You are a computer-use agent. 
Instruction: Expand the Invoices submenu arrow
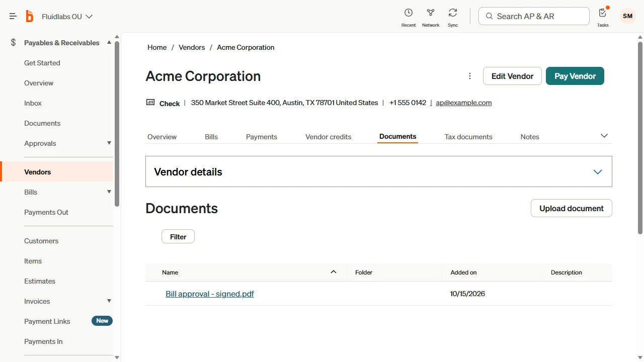pyautogui.click(x=109, y=301)
